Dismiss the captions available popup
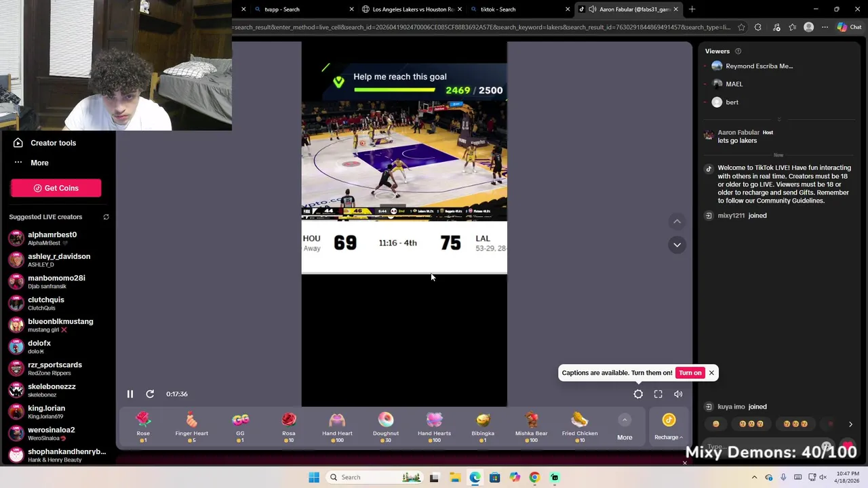Screen dimensions: 868x488 click(x=711, y=373)
